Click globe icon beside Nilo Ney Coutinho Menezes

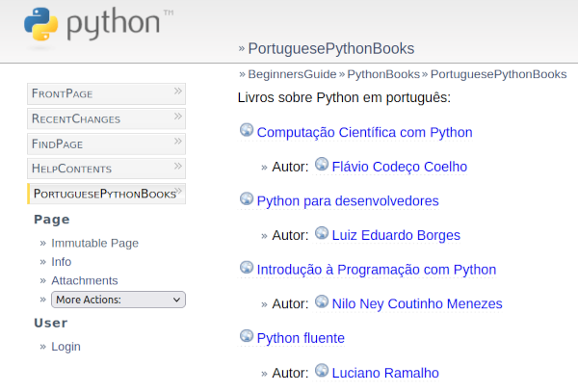[322, 301]
